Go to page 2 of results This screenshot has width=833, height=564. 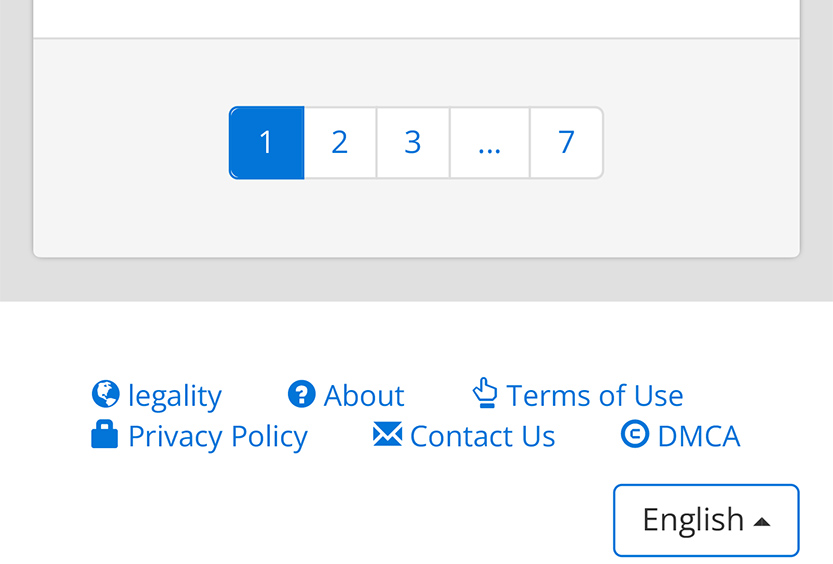point(340,143)
